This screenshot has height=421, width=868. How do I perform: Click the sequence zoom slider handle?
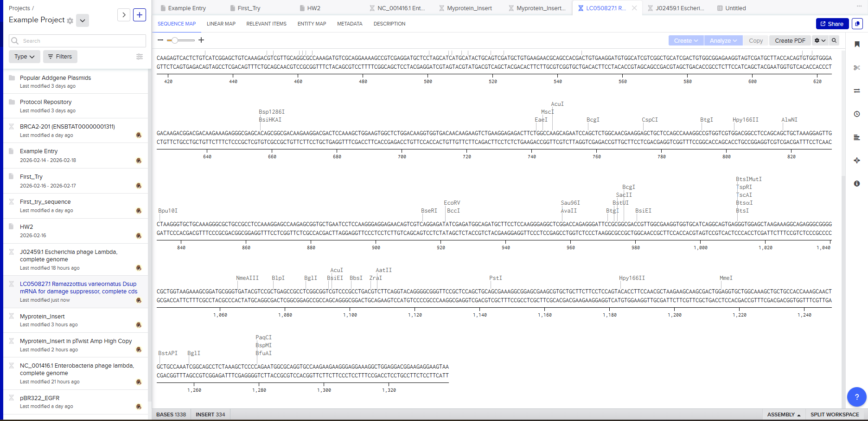click(x=175, y=40)
